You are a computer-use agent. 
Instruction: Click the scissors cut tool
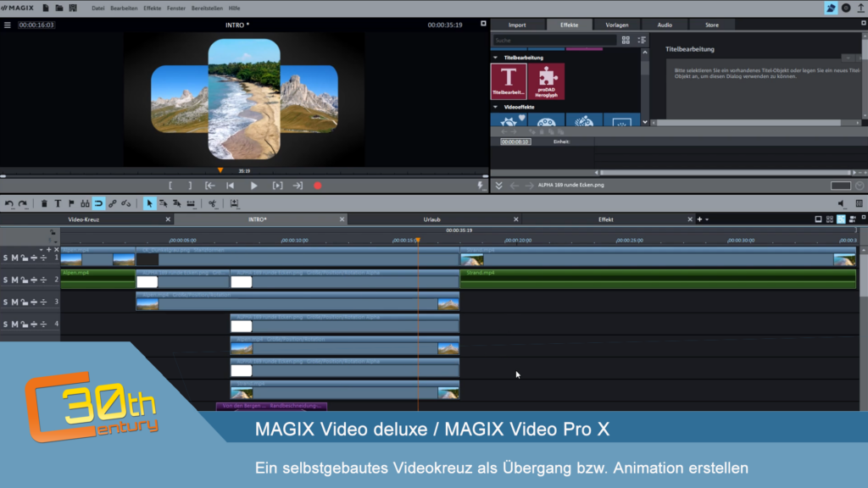[213, 203]
